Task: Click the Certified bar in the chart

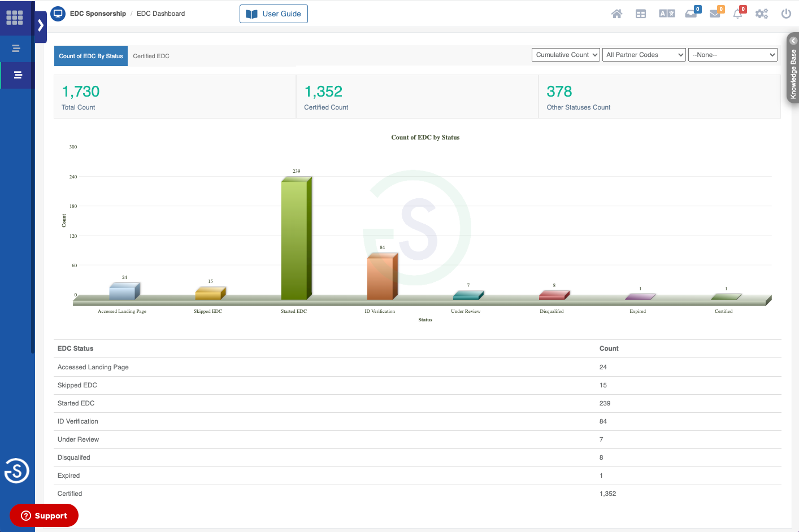Action: pyautogui.click(x=726, y=296)
